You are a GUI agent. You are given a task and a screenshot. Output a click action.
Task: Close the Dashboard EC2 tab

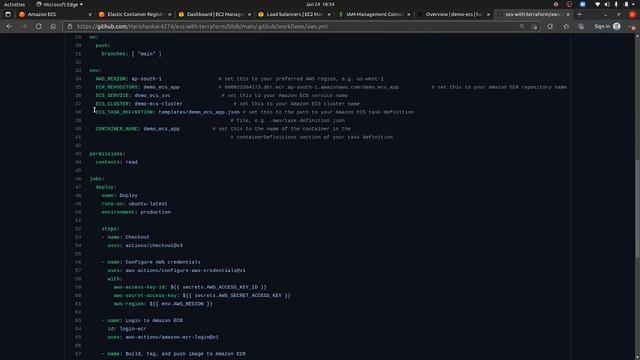coord(249,14)
